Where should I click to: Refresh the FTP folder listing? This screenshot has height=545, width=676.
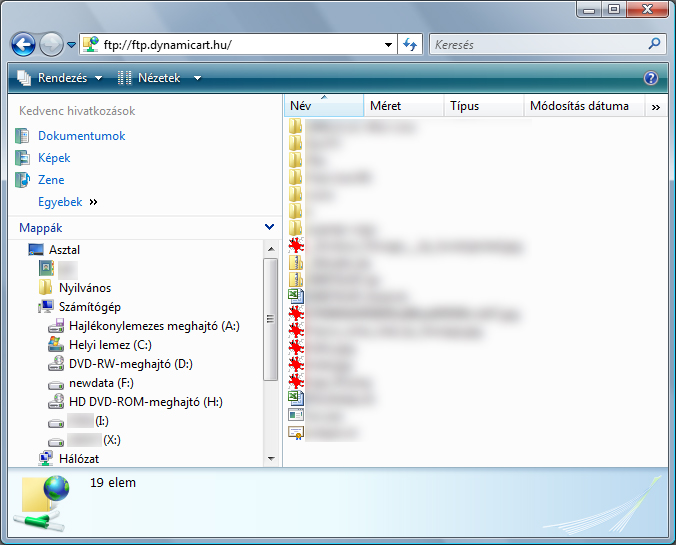tap(410, 44)
